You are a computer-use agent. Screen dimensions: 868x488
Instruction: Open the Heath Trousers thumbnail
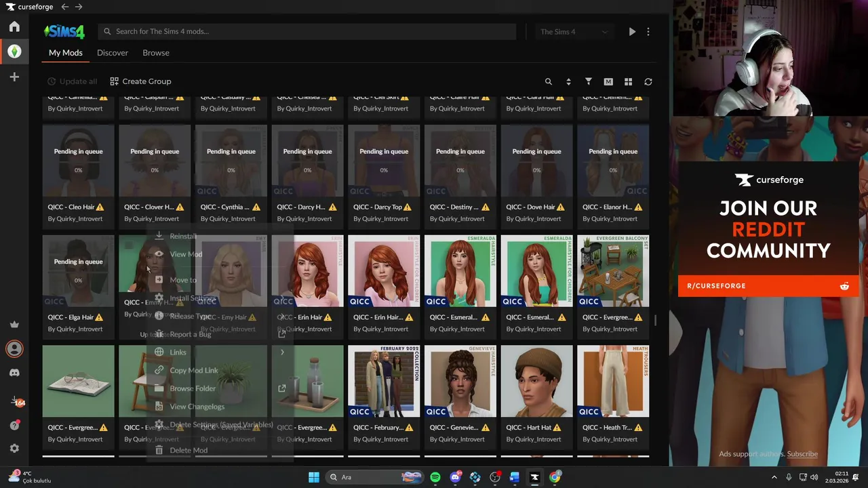click(613, 382)
